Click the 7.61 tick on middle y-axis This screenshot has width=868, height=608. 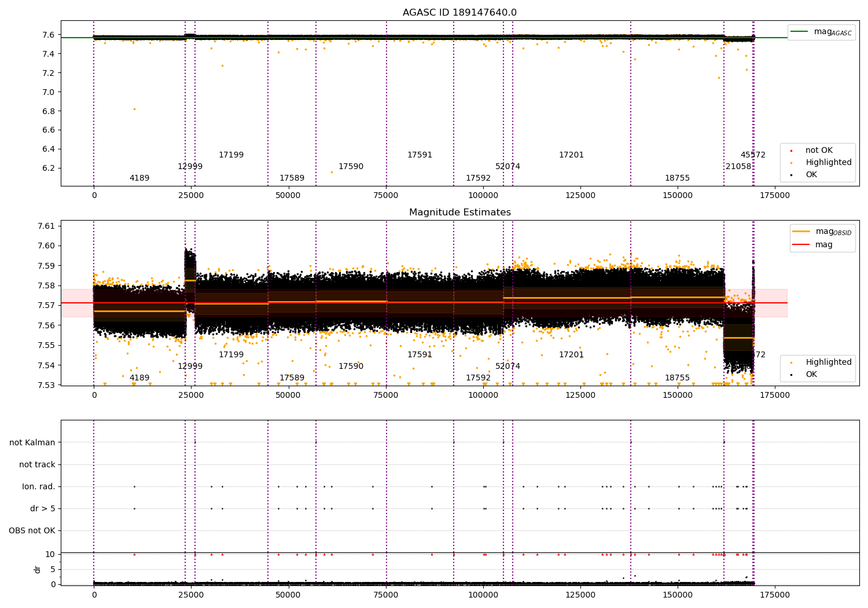pyautogui.click(x=46, y=226)
